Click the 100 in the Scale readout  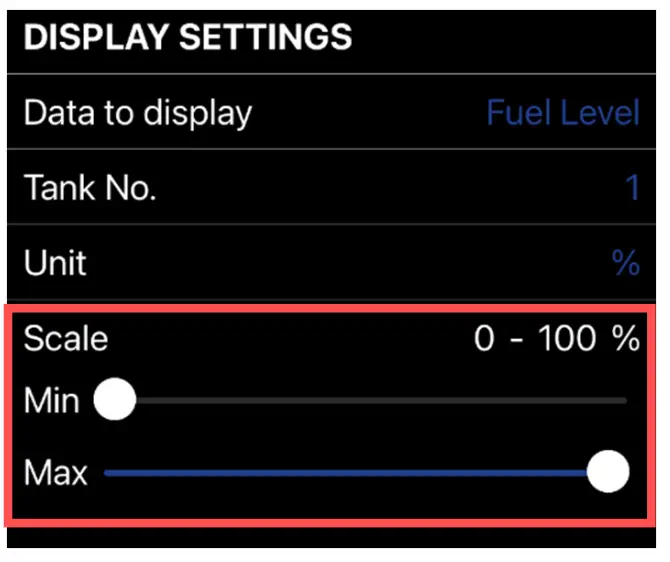pos(567,338)
